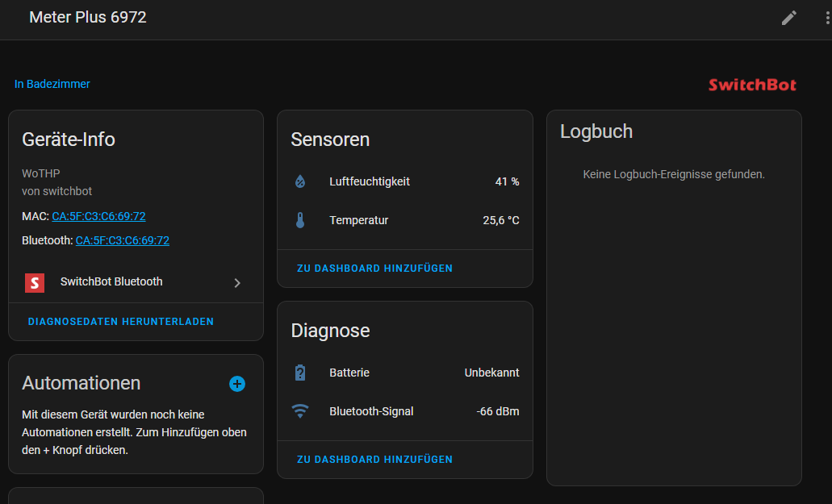
Task: Click the thermometer temperature icon
Action: 300,220
